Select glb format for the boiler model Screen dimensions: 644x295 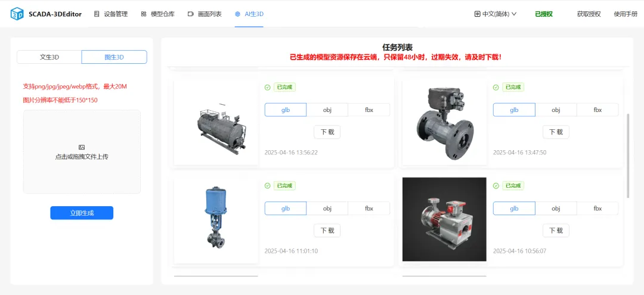[x=286, y=110]
